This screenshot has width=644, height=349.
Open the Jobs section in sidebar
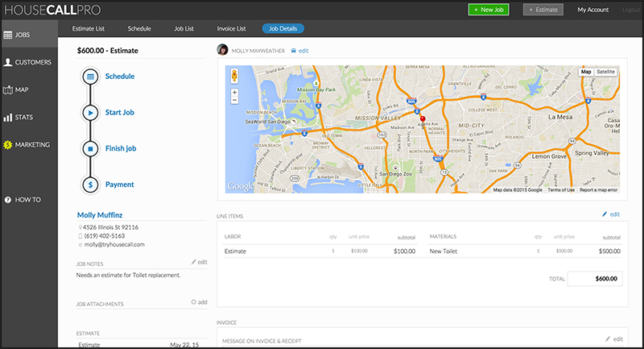pos(29,35)
